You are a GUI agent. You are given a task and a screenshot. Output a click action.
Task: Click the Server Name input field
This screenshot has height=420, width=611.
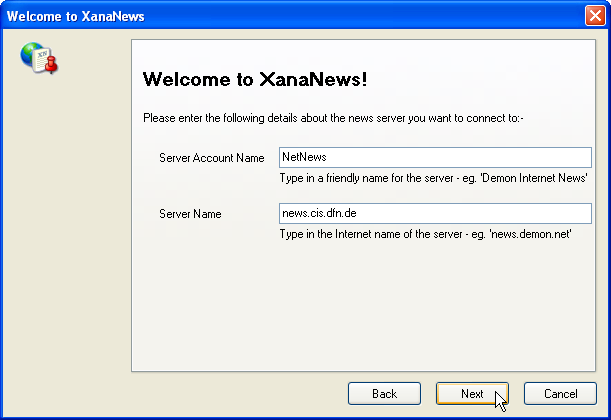click(x=435, y=214)
